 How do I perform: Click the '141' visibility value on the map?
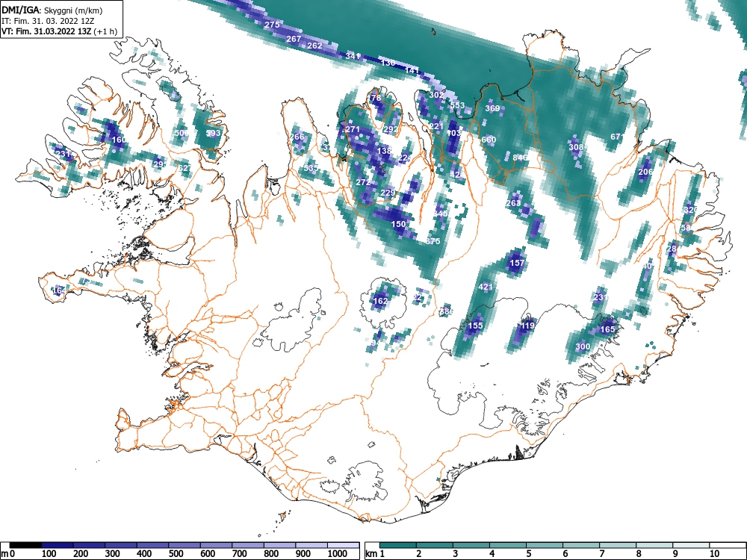411,70
